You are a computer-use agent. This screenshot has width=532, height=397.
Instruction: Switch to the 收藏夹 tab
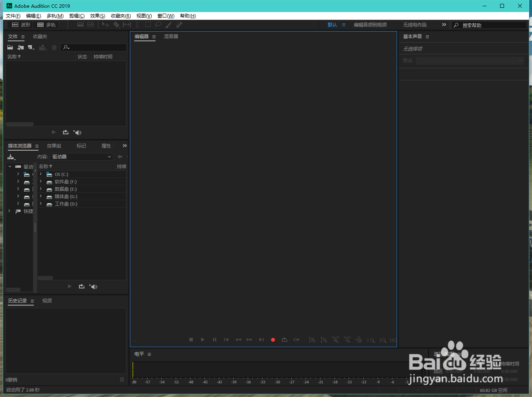(x=40, y=37)
